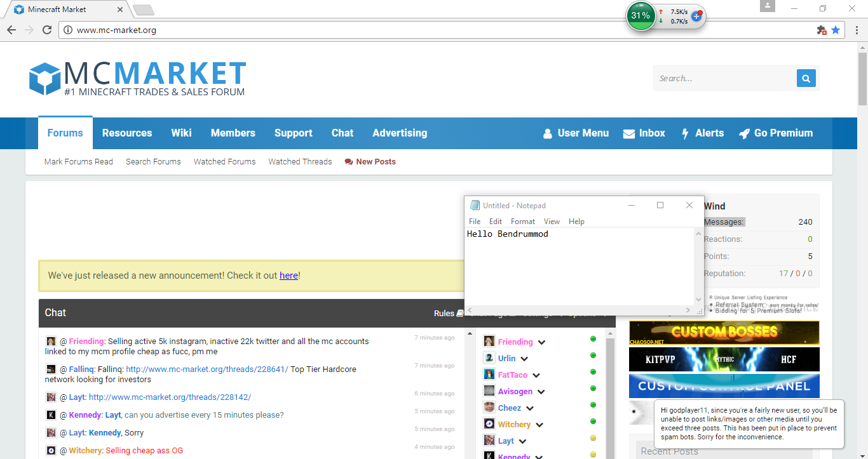Click the Alerts link
Screen dimensions: 868x459
click(x=703, y=133)
